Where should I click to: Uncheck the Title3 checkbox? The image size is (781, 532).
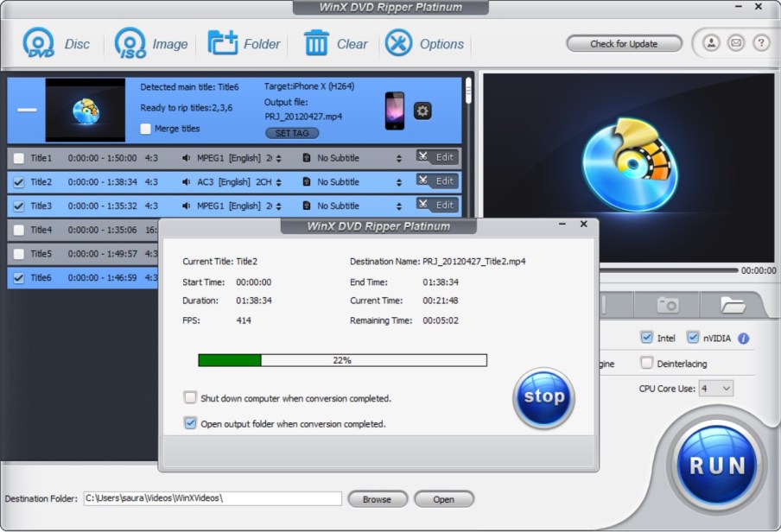(19, 206)
